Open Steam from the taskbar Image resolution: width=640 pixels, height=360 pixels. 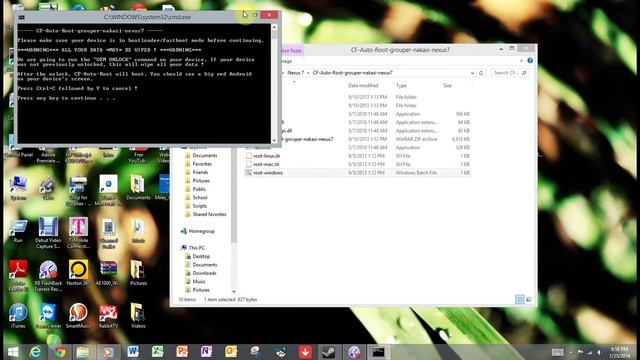click(x=329, y=352)
